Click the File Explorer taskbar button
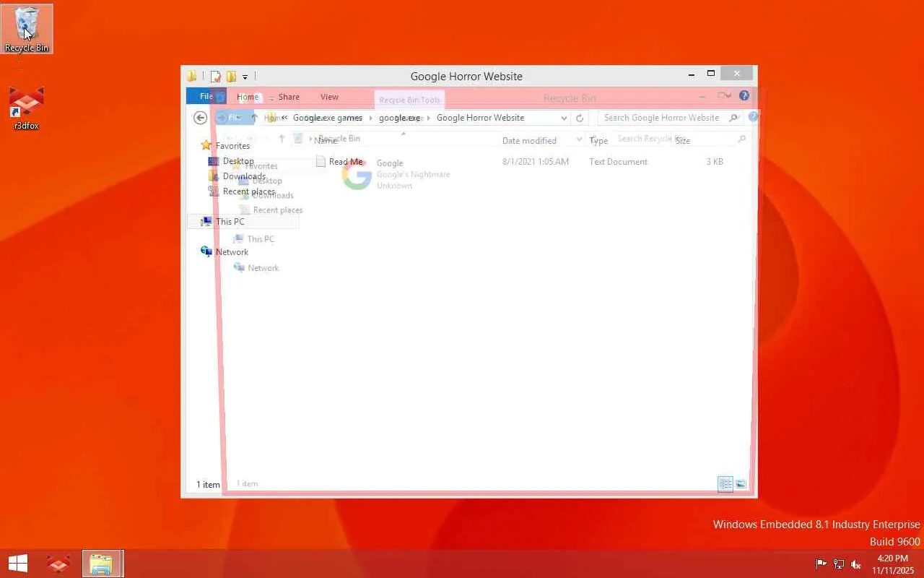This screenshot has height=578, width=924. tap(101, 564)
